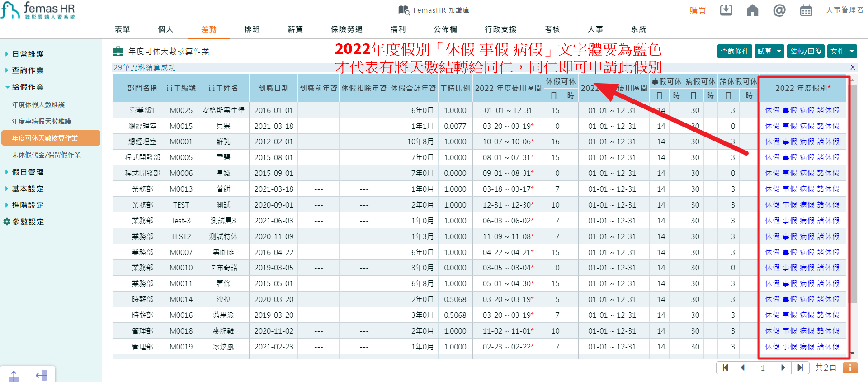The height and width of the screenshot is (382, 868).
Task: Click the orange info icon near pagination
Action: (x=850, y=368)
